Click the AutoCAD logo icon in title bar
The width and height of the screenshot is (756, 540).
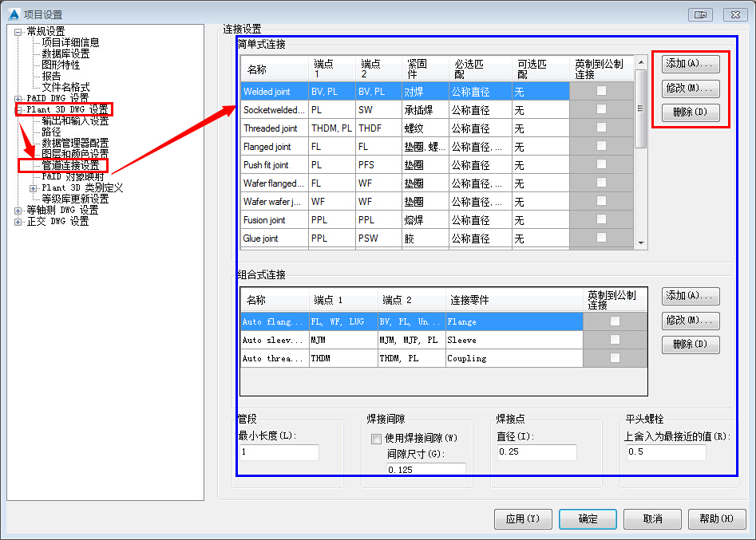coord(13,14)
